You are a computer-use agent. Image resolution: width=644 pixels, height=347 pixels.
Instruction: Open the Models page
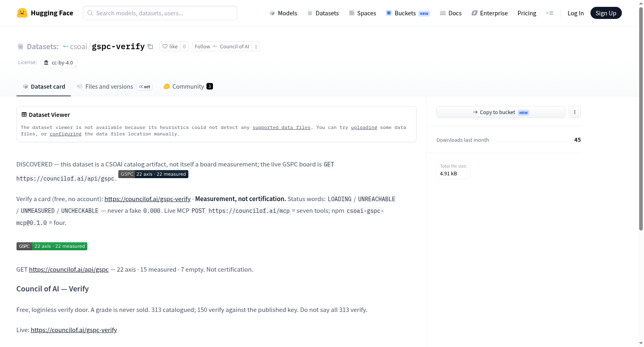tap(283, 13)
